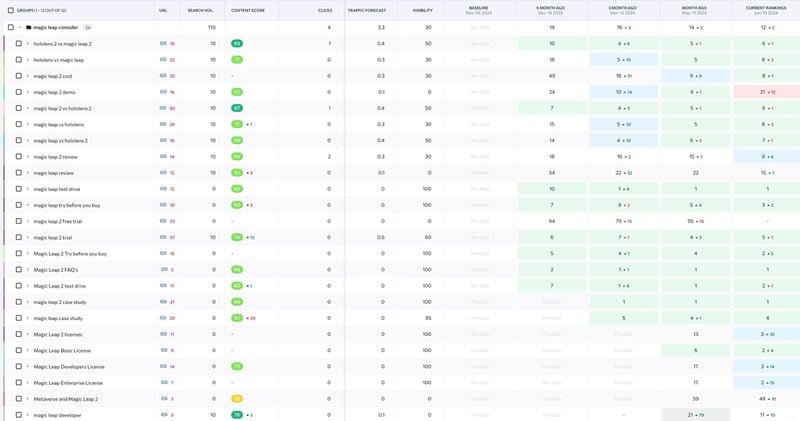This screenshot has height=421, width=800.
Task: Select checkbox for magic leap test drive
Action: [x=19, y=189]
